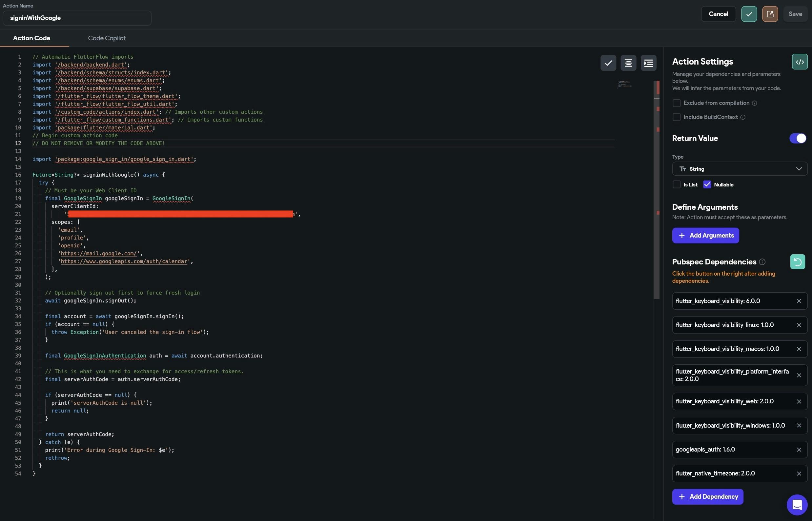Image resolution: width=812 pixels, height=521 pixels.
Task: Click the center-align format code icon
Action: click(x=628, y=63)
